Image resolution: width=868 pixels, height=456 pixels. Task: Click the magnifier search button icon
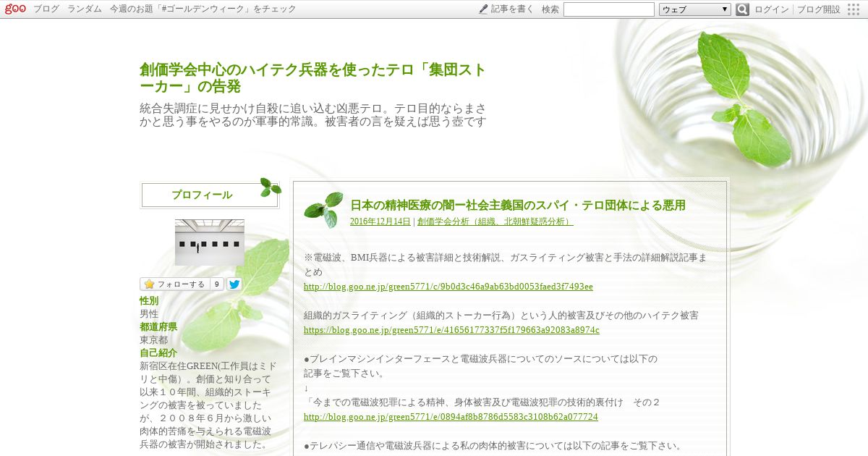coord(742,9)
